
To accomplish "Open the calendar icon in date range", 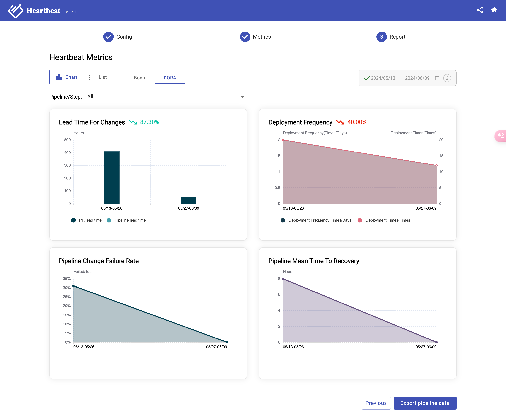I will tap(437, 78).
